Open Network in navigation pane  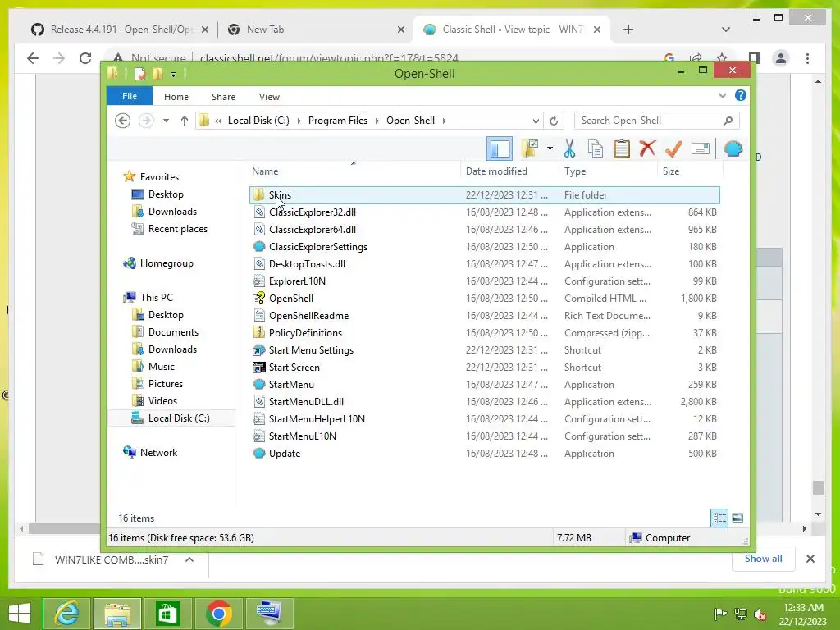[x=158, y=453]
